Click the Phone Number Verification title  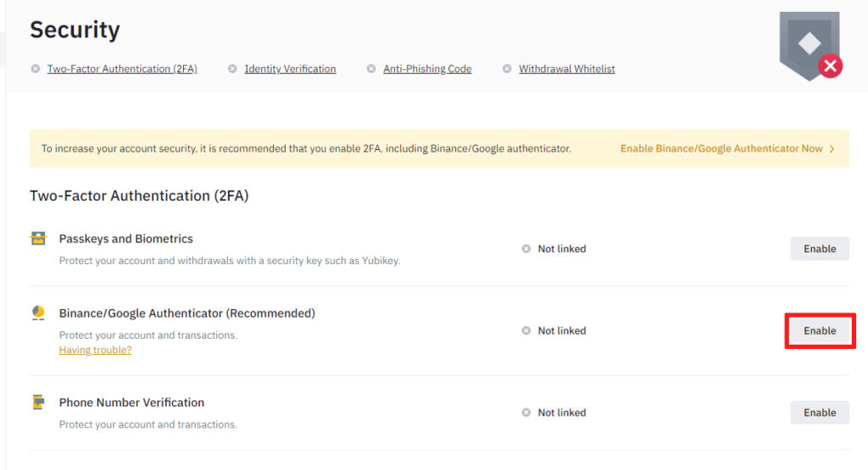click(131, 402)
